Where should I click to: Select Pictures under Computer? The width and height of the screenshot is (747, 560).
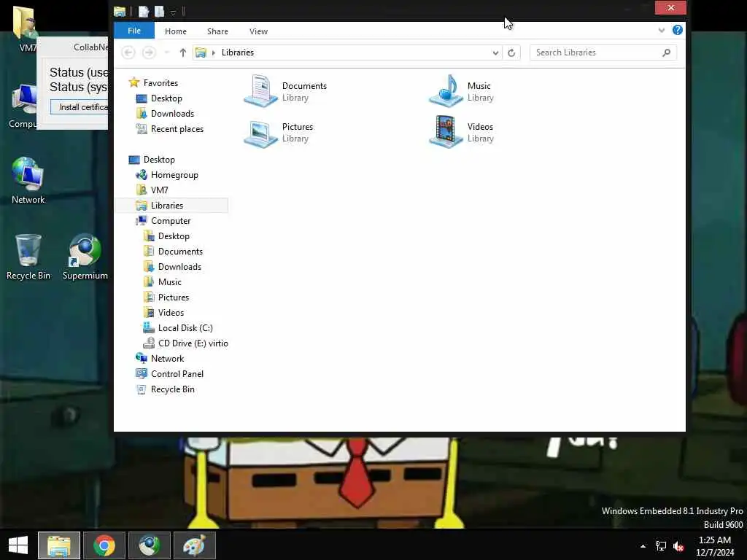174,297
